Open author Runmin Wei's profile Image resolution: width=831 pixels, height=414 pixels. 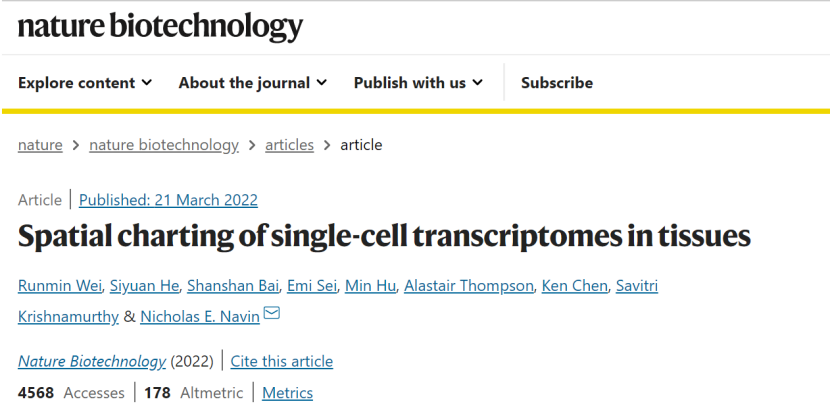59,286
